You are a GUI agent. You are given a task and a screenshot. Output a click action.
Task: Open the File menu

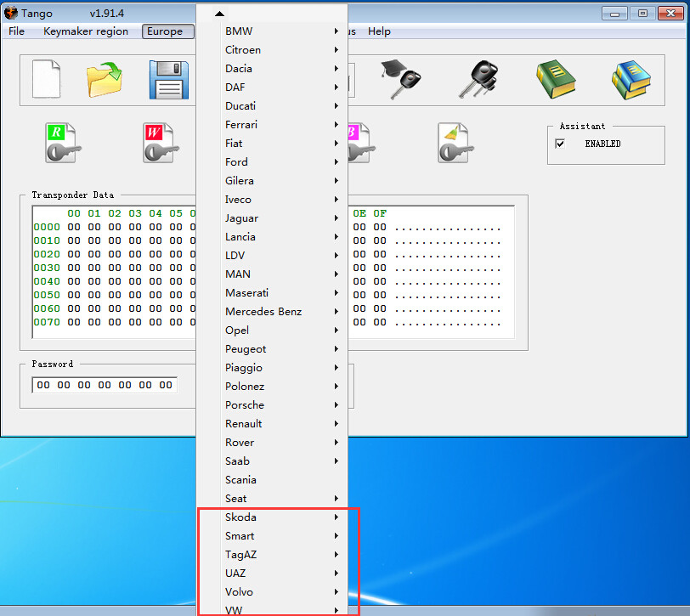coord(17,31)
